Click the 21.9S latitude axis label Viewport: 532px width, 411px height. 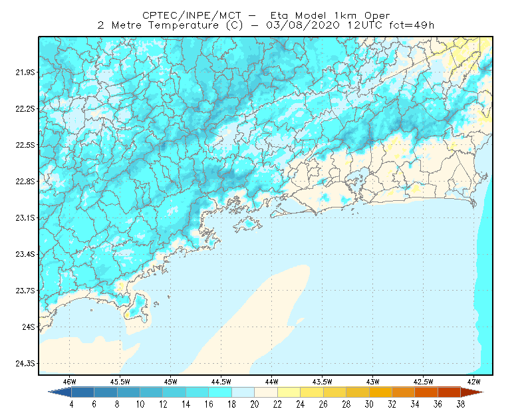25,72
